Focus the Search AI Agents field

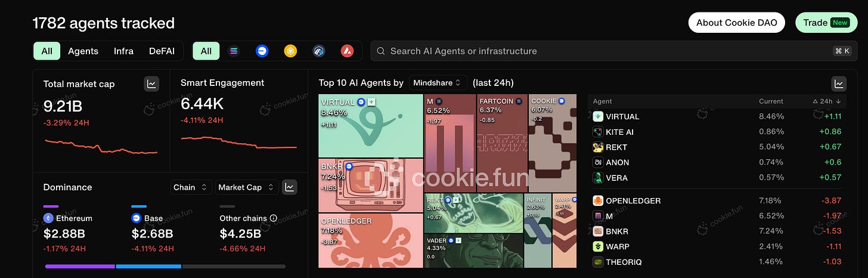614,51
